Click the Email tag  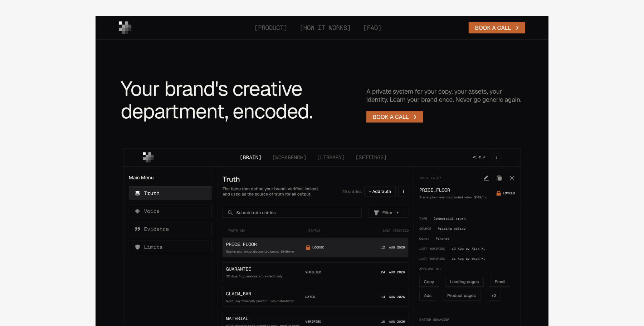pyautogui.click(x=500, y=282)
